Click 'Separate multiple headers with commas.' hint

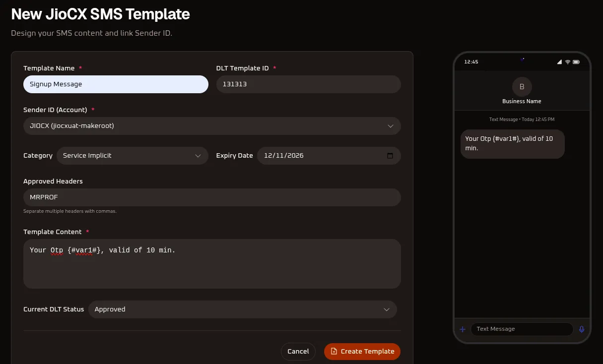pyautogui.click(x=70, y=211)
